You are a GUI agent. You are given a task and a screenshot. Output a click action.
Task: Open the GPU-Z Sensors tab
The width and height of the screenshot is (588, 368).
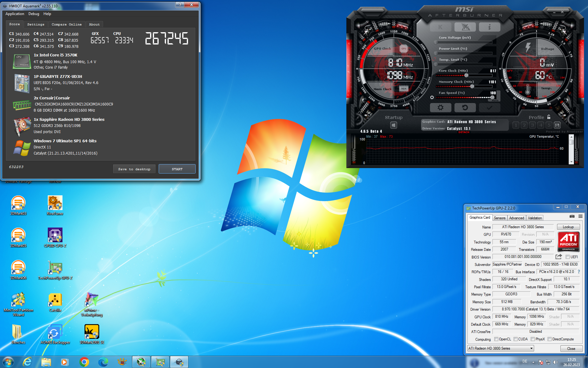[499, 218]
